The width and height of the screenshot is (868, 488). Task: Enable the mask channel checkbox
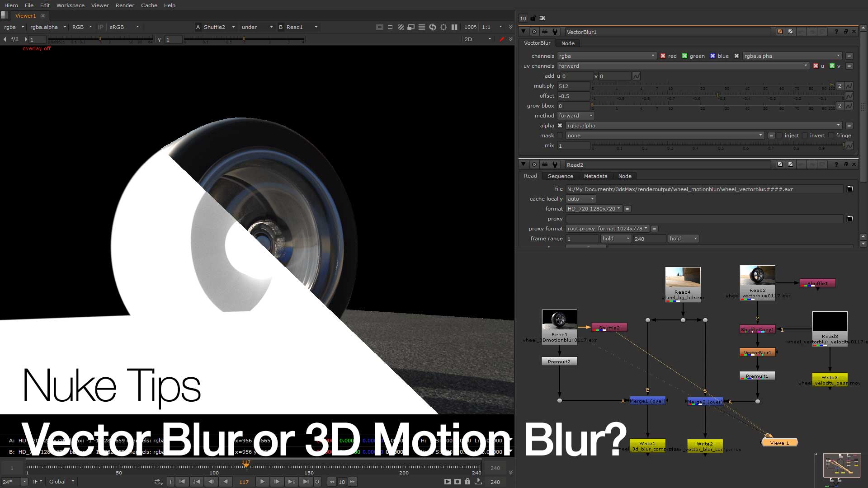click(x=560, y=136)
